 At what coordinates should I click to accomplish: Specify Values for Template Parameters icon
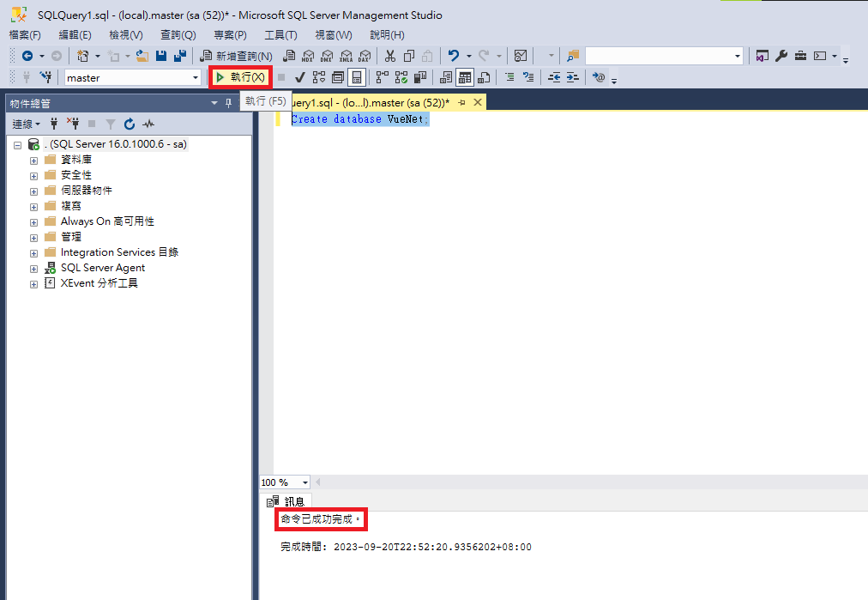pyautogui.click(x=599, y=77)
